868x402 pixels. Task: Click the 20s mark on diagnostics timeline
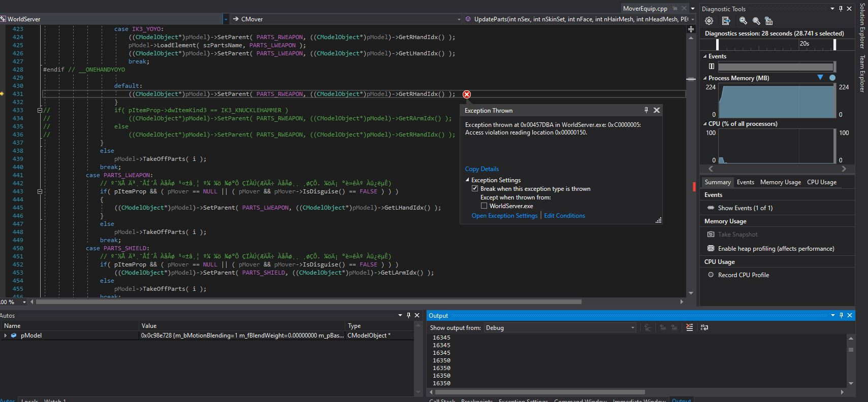pos(805,44)
